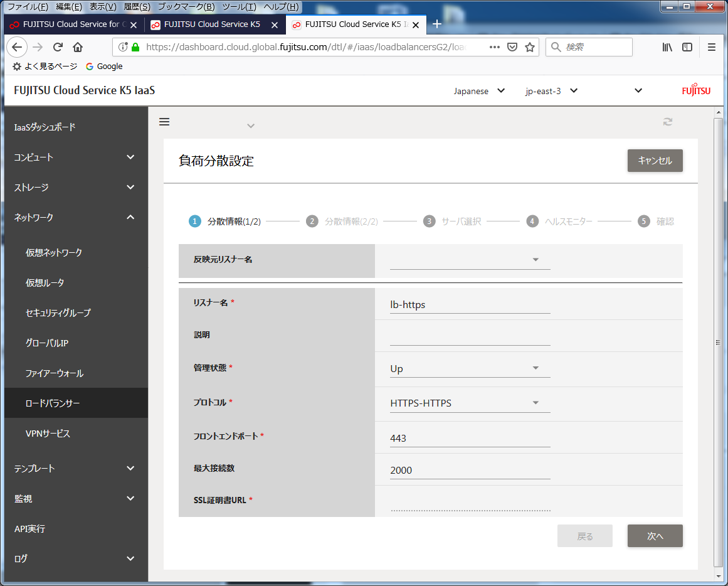The width and height of the screenshot is (728, 586).
Task: Open 仮想ネットワーク in sidebar
Action: [x=54, y=252]
